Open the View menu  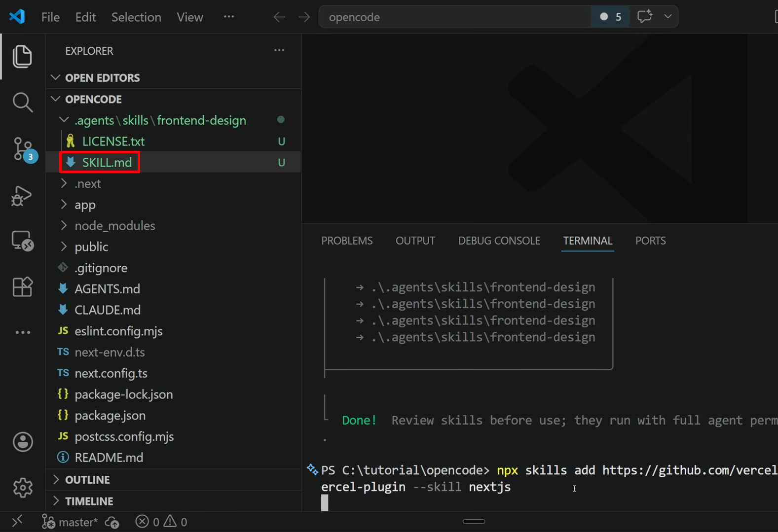[x=190, y=17]
